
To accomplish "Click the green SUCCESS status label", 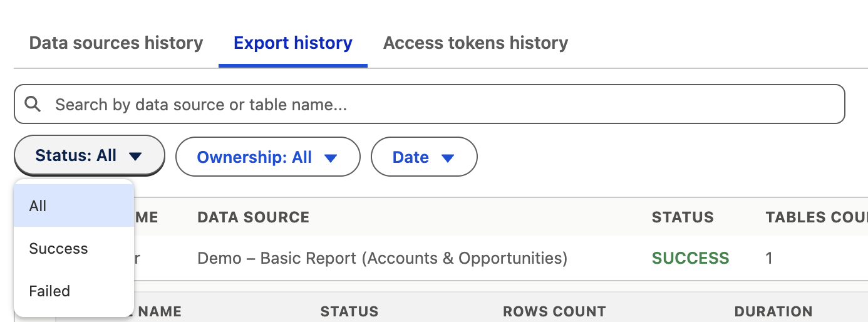I will [690, 258].
